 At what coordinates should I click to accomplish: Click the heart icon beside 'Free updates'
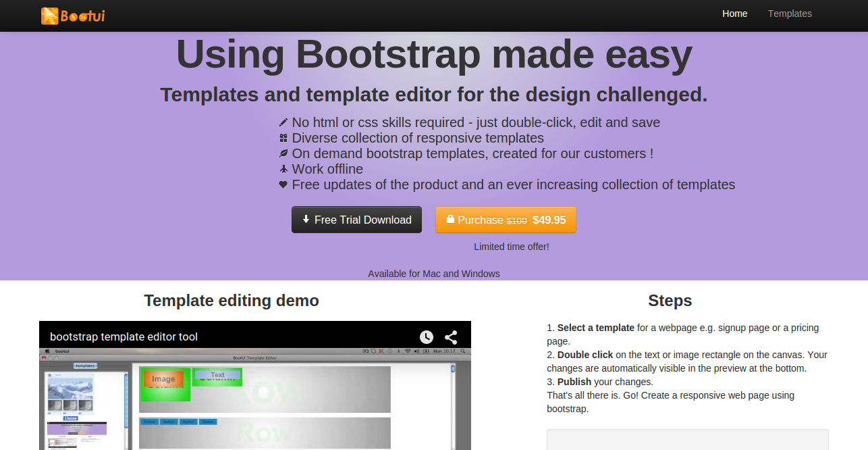(283, 185)
